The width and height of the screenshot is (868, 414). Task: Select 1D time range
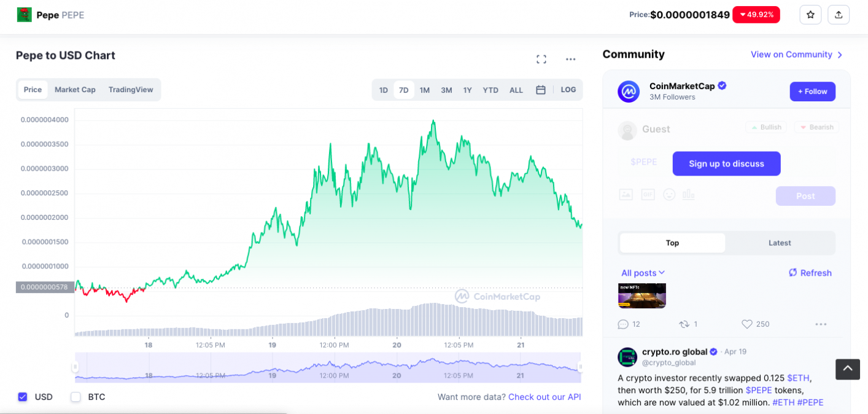[384, 90]
